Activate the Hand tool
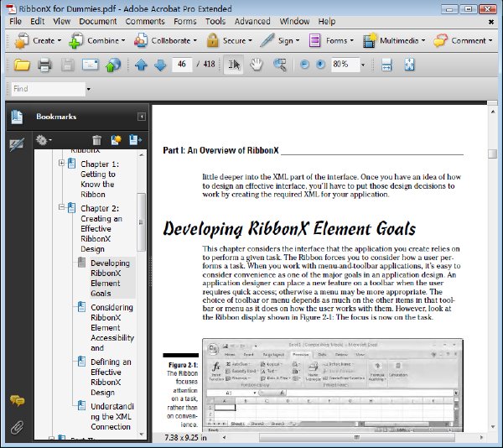 tap(257, 65)
